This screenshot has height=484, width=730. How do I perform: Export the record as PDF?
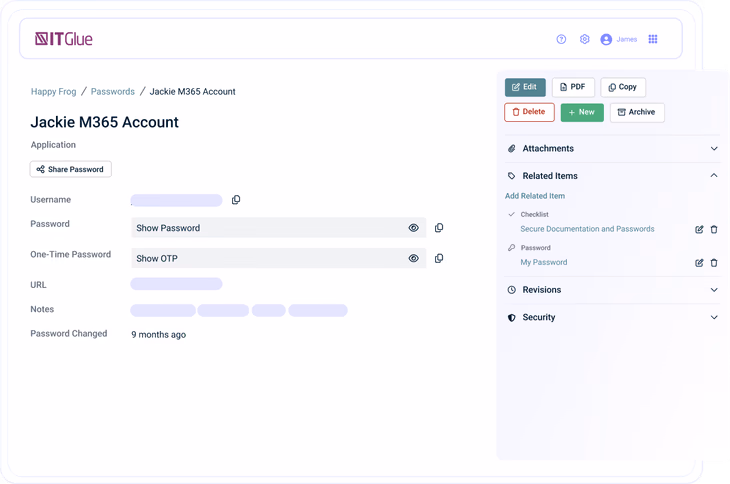pos(573,87)
